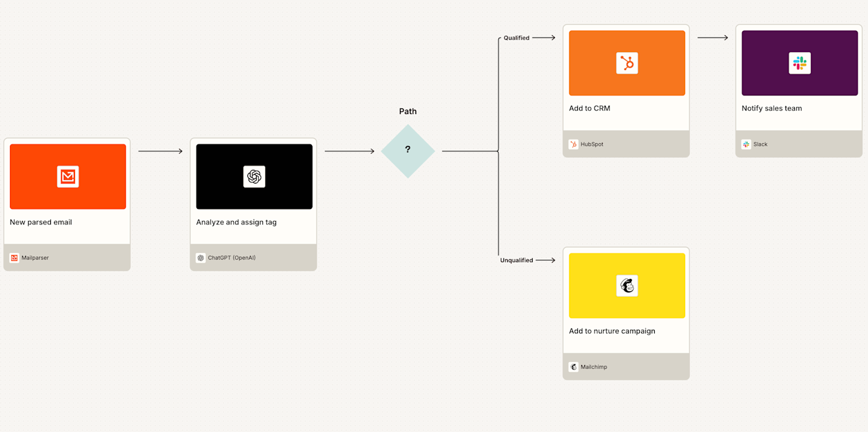The image size is (868, 432).
Task: Click the 'HubSpot' app name text
Action: point(592,144)
